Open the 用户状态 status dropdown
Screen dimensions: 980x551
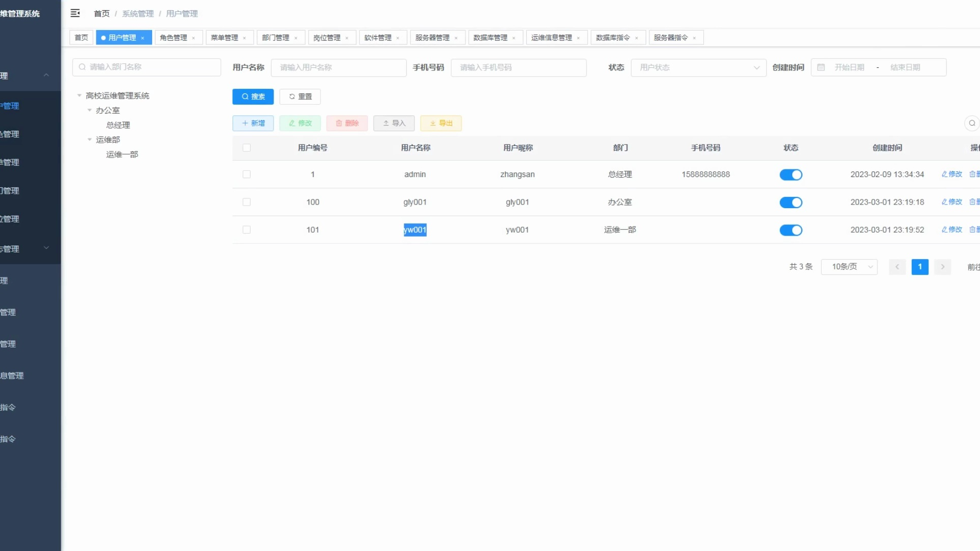698,67
